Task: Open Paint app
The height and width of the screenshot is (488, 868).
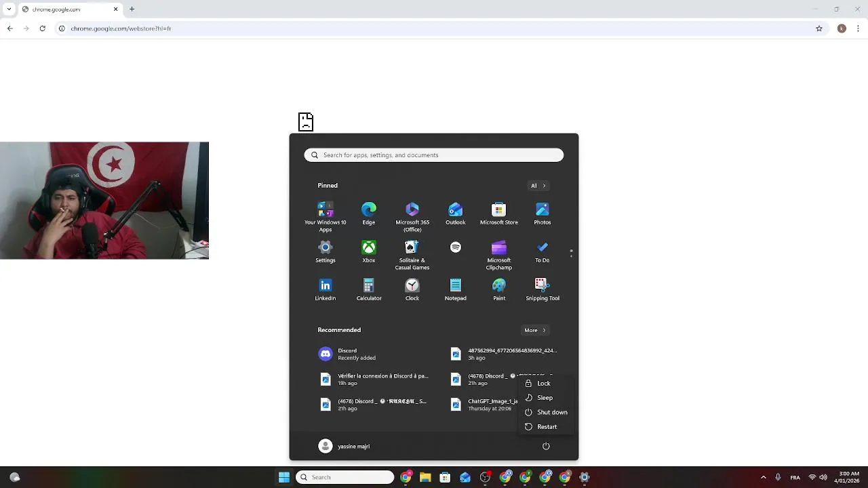Action: click(499, 289)
